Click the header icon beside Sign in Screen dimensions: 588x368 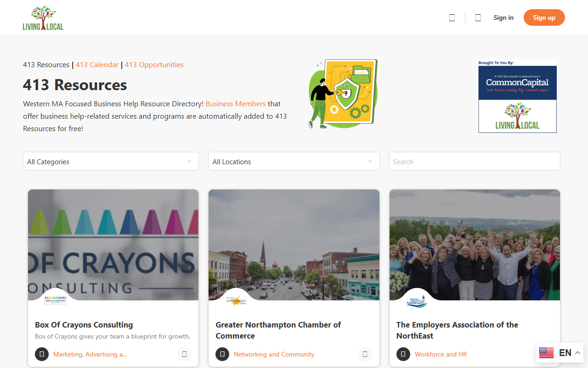(478, 18)
